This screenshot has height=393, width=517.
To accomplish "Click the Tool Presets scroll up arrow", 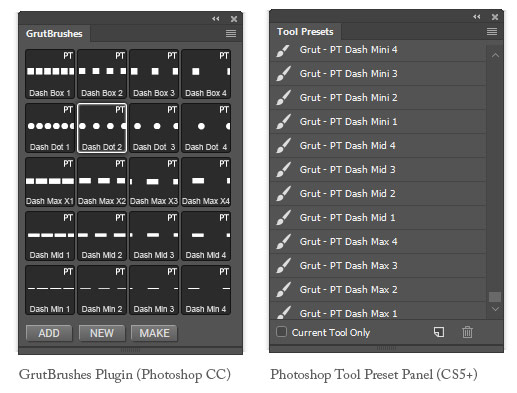I will tap(495, 55).
